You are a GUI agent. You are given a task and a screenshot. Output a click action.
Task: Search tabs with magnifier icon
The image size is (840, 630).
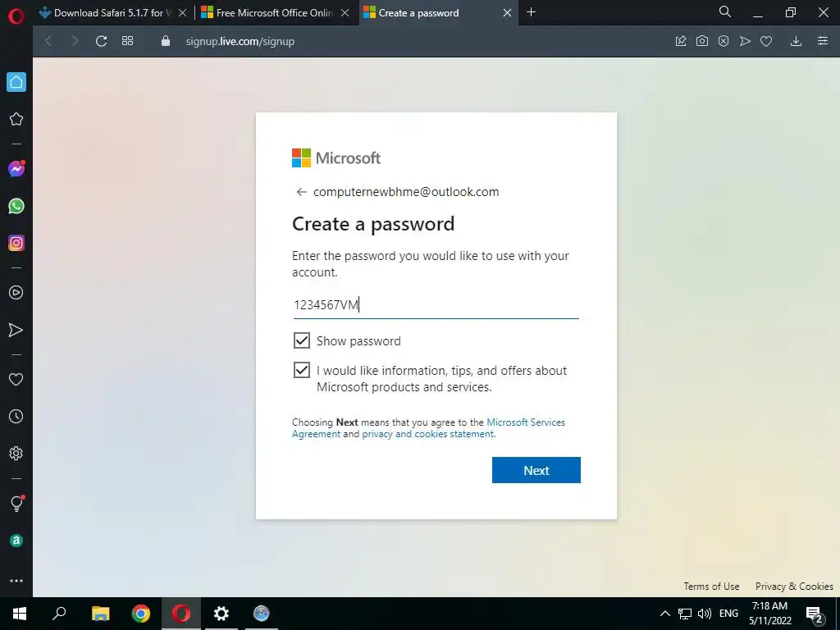pyautogui.click(x=725, y=11)
